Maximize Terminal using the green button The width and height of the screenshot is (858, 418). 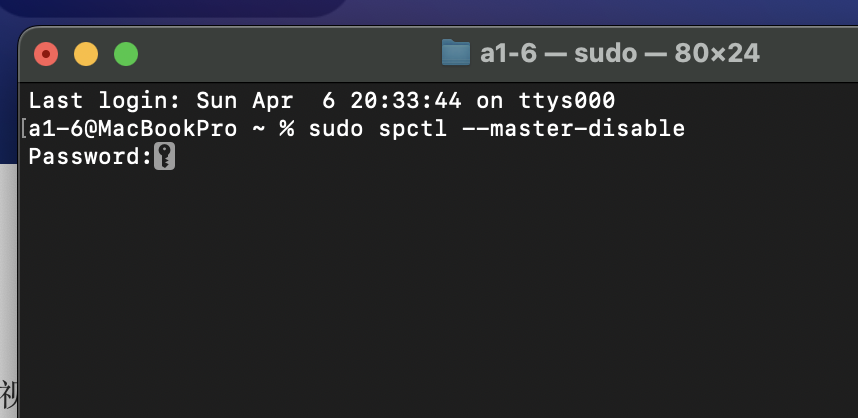(126, 54)
